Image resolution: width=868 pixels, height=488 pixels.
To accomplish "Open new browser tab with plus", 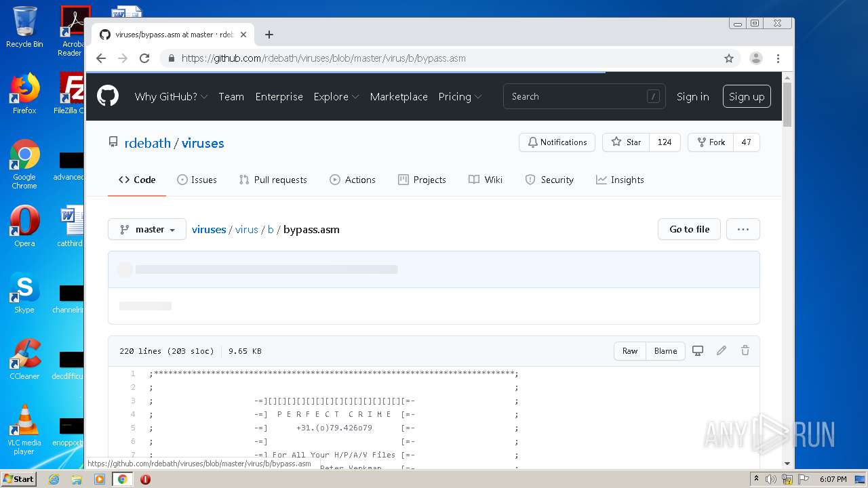I will [x=269, y=35].
